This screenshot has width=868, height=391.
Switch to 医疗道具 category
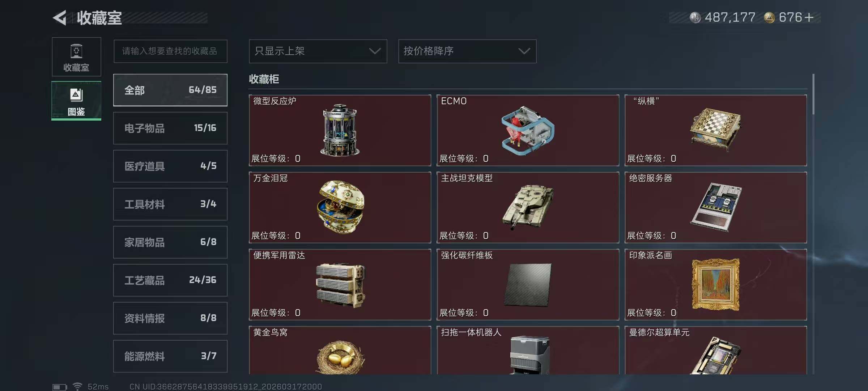(170, 166)
